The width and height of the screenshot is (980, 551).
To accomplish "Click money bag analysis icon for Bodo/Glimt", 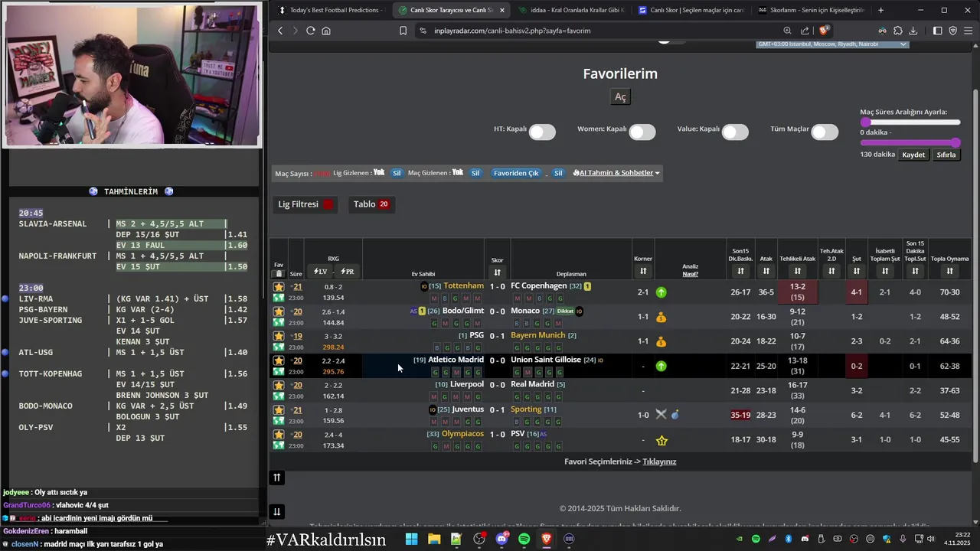I will pyautogui.click(x=661, y=317).
